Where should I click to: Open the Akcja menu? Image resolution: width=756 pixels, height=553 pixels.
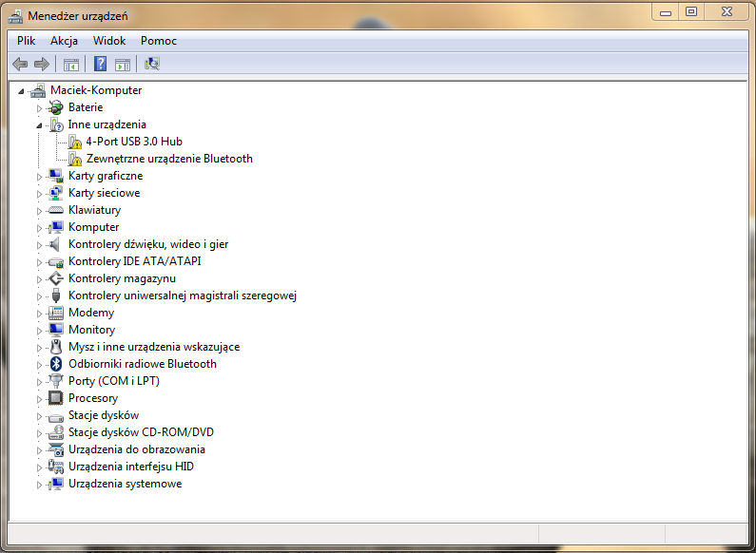point(64,41)
